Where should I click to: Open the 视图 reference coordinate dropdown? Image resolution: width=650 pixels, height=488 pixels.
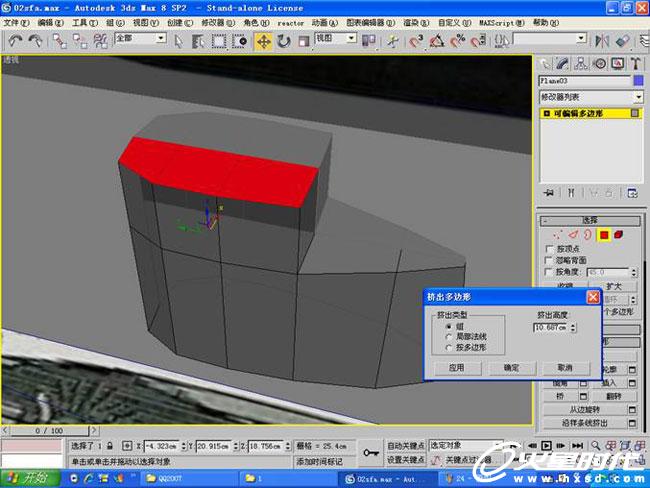tap(352, 39)
